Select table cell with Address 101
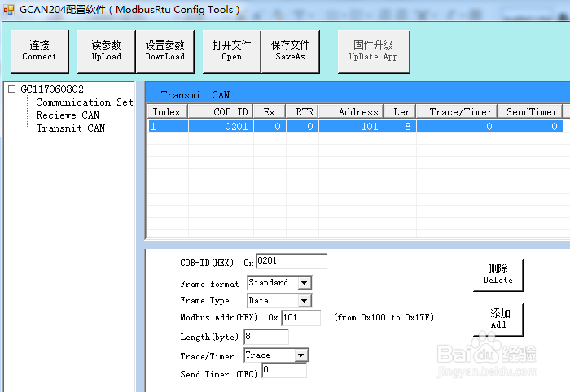Image resolution: width=570 pixels, height=392 pixels. coord(351,126)
